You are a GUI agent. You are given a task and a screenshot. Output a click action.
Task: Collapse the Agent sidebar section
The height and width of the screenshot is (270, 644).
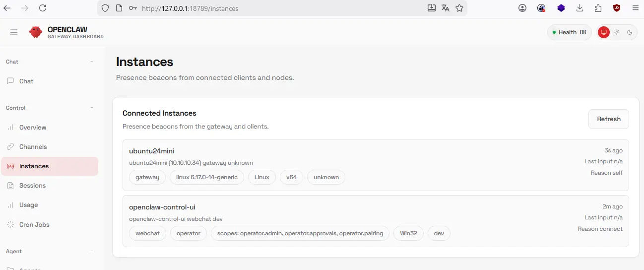tap(92, 251)
